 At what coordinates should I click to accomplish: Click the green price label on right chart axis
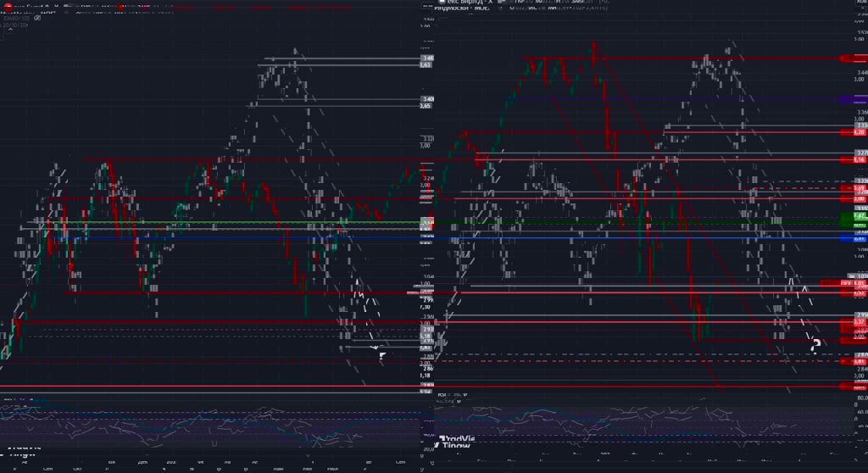pyautogui.click(x=854, y=220)
